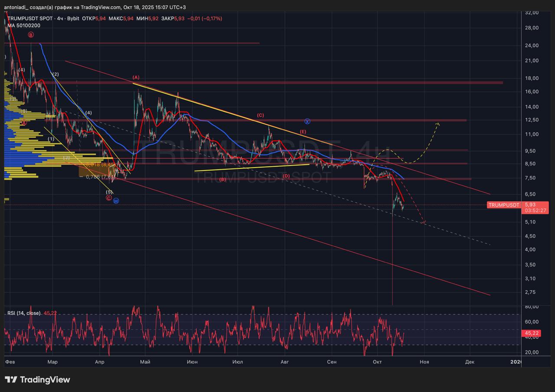
Task: Select the blue circled X wave marker
Action: pos(307,121)
